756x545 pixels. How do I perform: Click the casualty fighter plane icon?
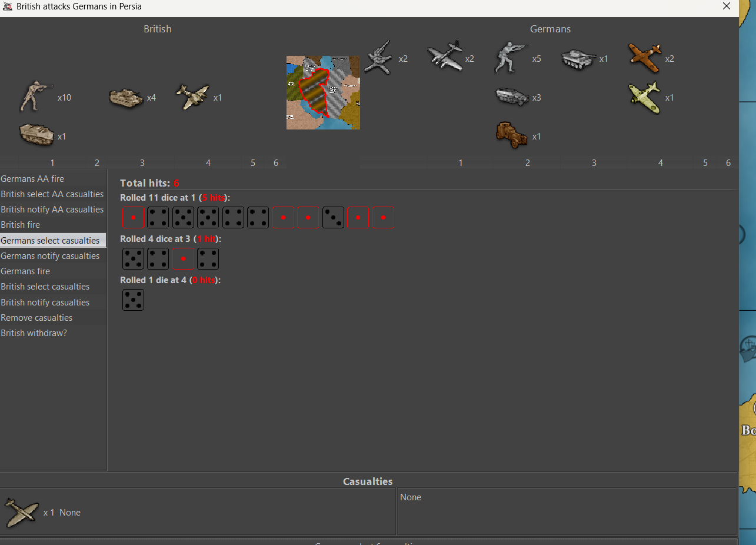click(x=21, y=512)
